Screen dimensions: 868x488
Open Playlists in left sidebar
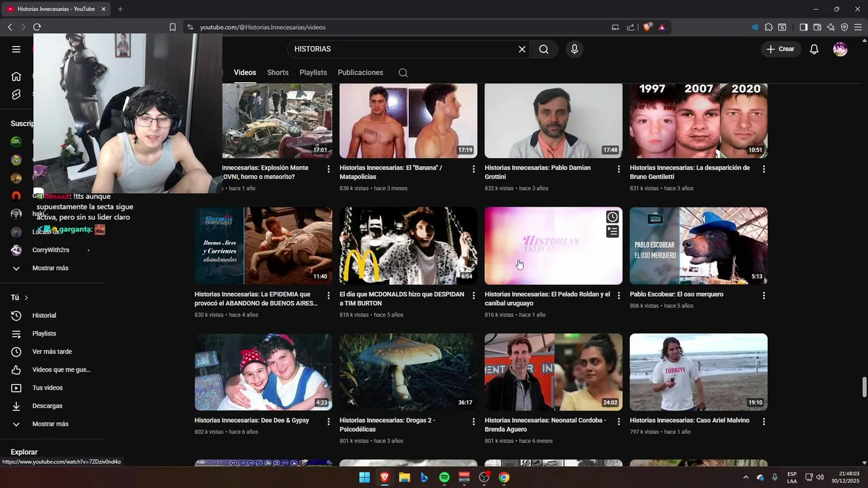click(44, 333)
